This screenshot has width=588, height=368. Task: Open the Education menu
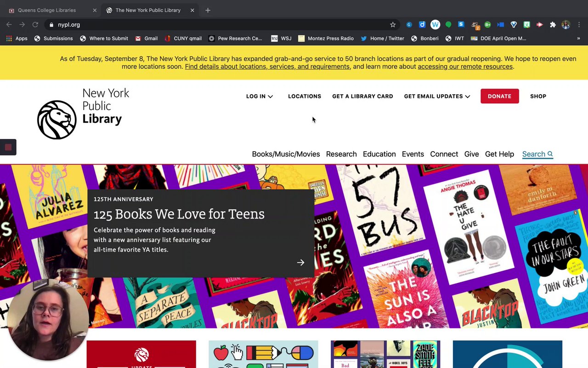(379, 154)
